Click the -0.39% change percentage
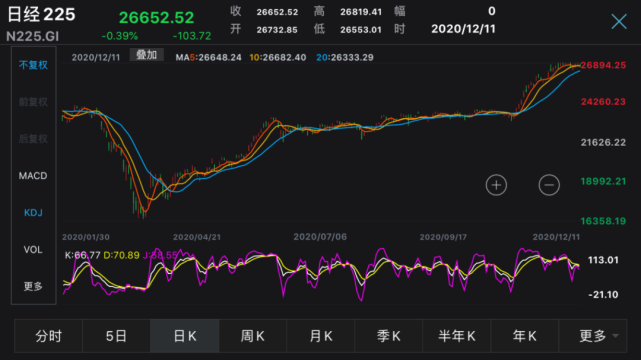Viewport: 641px width, 360px height. point(120,36)
